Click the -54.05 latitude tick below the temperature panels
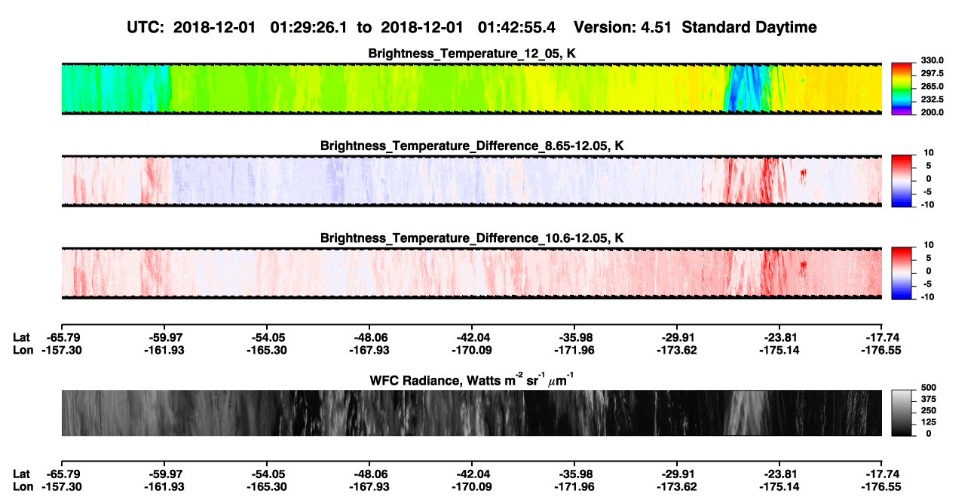Screen dimensions: 980x503 pyautogui.click(x=267, y=337)
